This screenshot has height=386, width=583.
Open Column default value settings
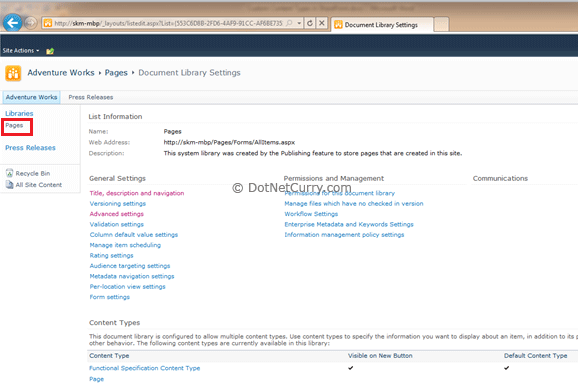click(134, 235)
